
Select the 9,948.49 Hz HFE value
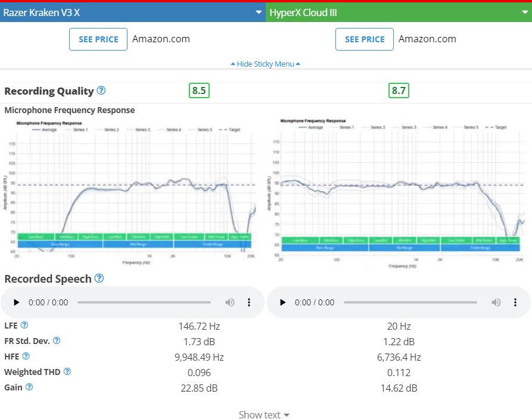click(199, 357)
